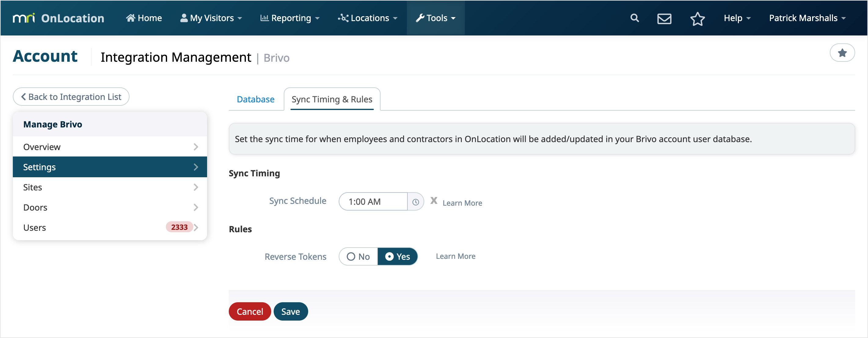The image size is (868, 338).
Task: Expand the Help dropdown
Action: tap(737, 18)
